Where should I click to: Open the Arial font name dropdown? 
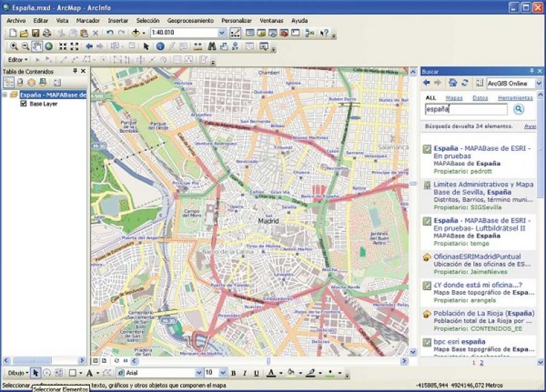point(199,373)
